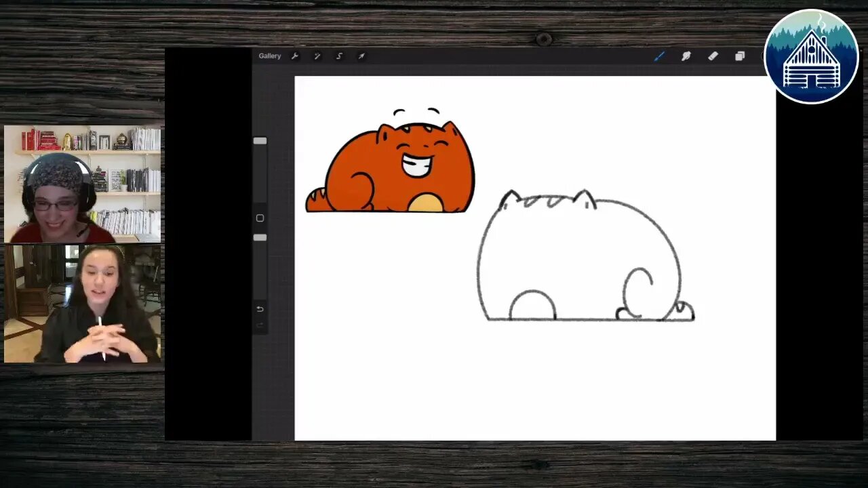The width and height of the screenshot is (868, 488).
Task: Select the Smudge tool
Action: point(686,56)
